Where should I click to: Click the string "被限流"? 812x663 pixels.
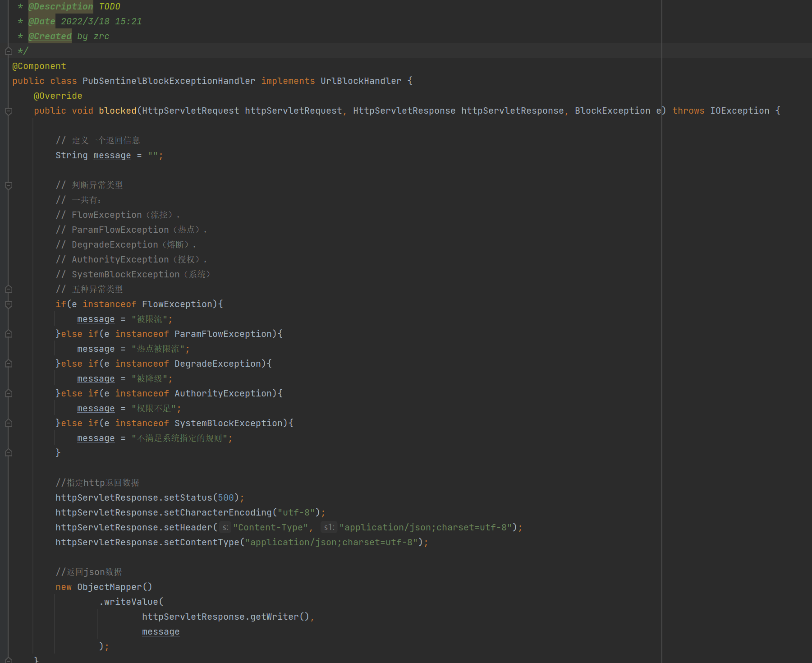(149, 319)
